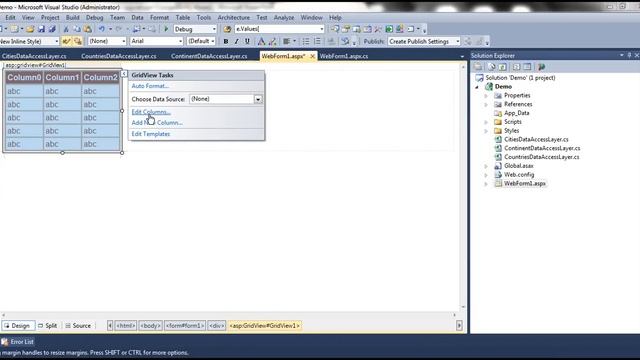Select CitiesDataAccessLayer.cs in Solution Explorer
This screenshot has width=640, height=360.
536,140
